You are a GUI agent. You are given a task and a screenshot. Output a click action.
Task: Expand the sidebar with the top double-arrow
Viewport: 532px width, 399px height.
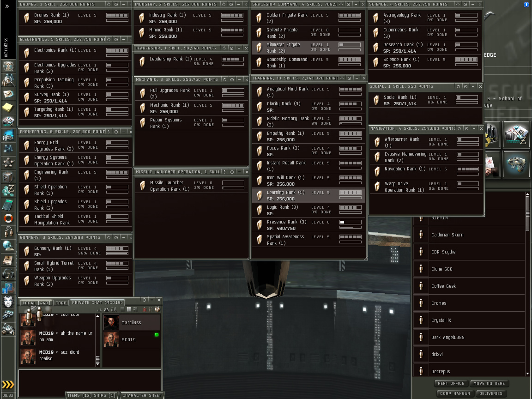point(7,6)
